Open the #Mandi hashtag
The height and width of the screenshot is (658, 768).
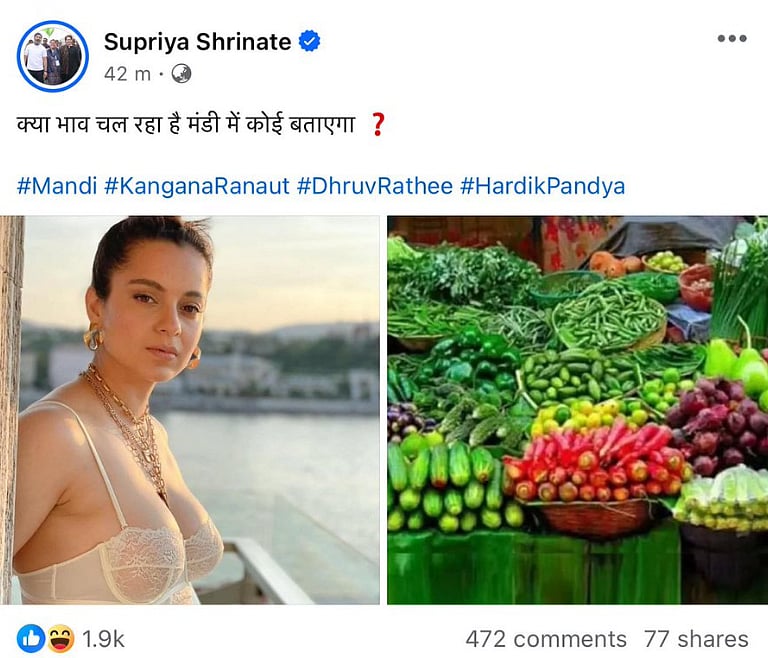pyautogui.click(x=56, y=186)
